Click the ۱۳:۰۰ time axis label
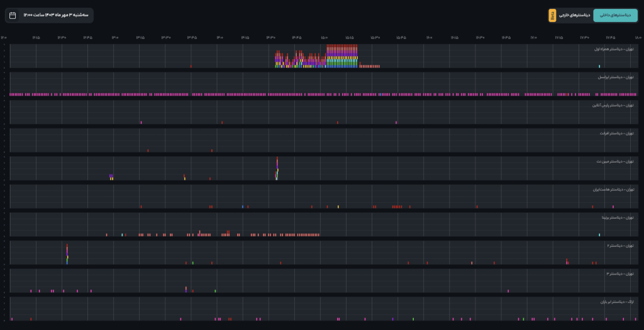This screenshot has width=644, height=330. [115, 37]
